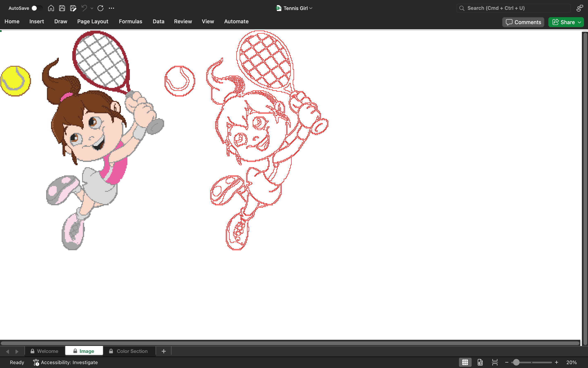The image size is (588, 368).
Task: Open the Home ribbon tab
Action: point(12,21)
